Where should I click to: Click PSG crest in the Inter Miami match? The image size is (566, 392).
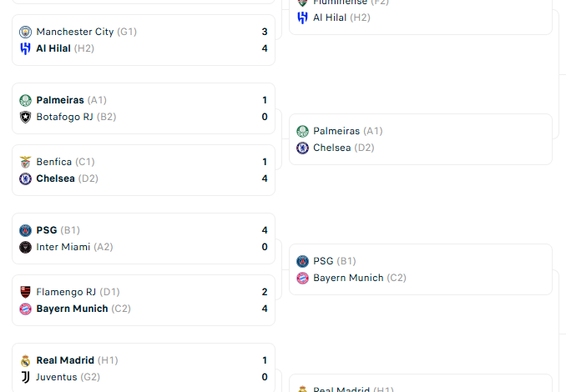coord(25,230)
